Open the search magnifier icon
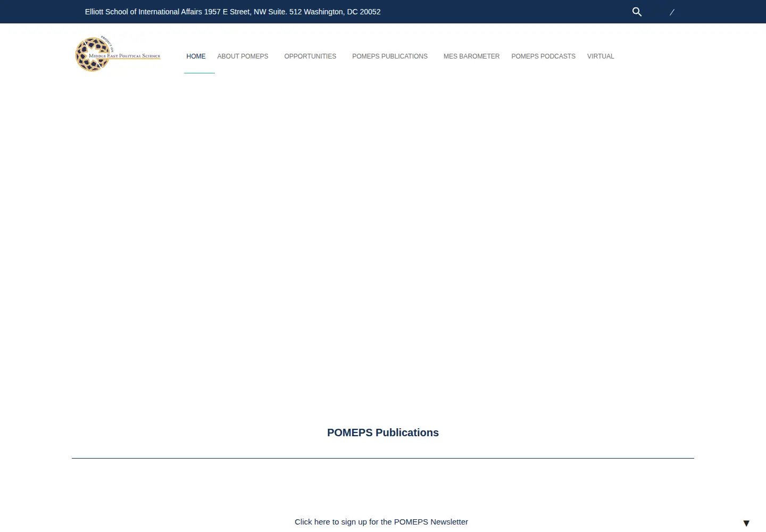The width and height of the screenshot is (766, 532). [x=637, y=12]
